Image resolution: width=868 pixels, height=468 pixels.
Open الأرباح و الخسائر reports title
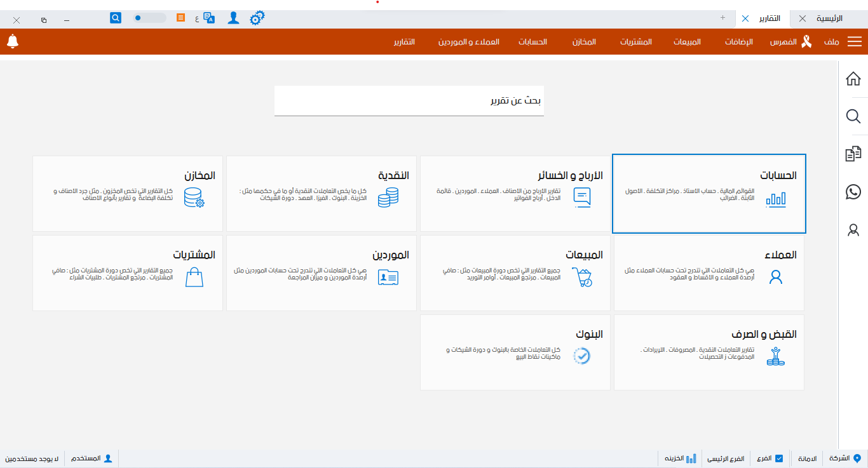pos(571,175)
